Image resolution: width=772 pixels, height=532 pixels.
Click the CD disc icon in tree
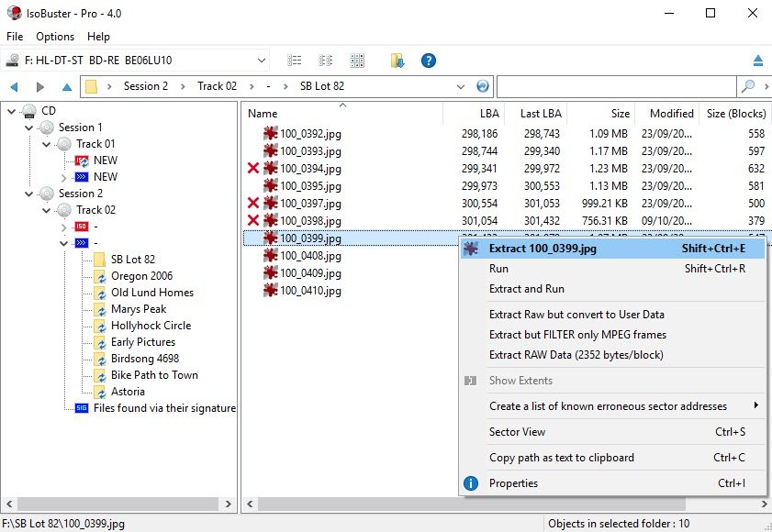pyautogui.click(x=29, y=111)
